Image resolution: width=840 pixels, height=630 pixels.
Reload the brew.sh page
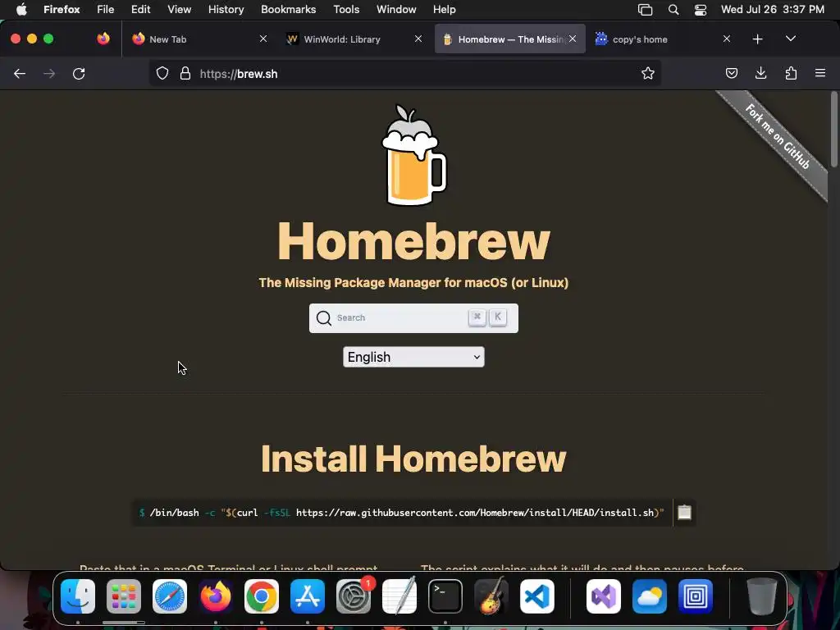(79, 74)
